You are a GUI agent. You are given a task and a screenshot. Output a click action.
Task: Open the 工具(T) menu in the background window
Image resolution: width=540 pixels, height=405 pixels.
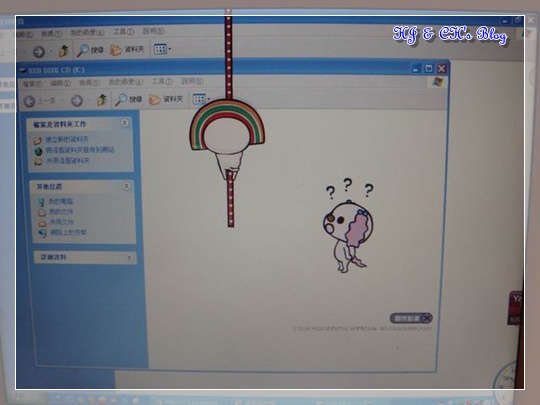click(124, 32)
